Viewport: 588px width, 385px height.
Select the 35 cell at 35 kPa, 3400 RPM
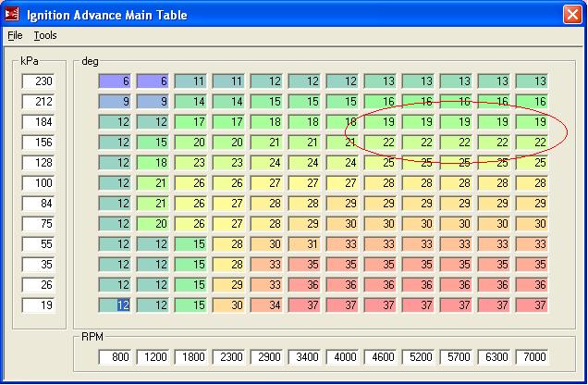pyautogui.click(x=304, y=264)
